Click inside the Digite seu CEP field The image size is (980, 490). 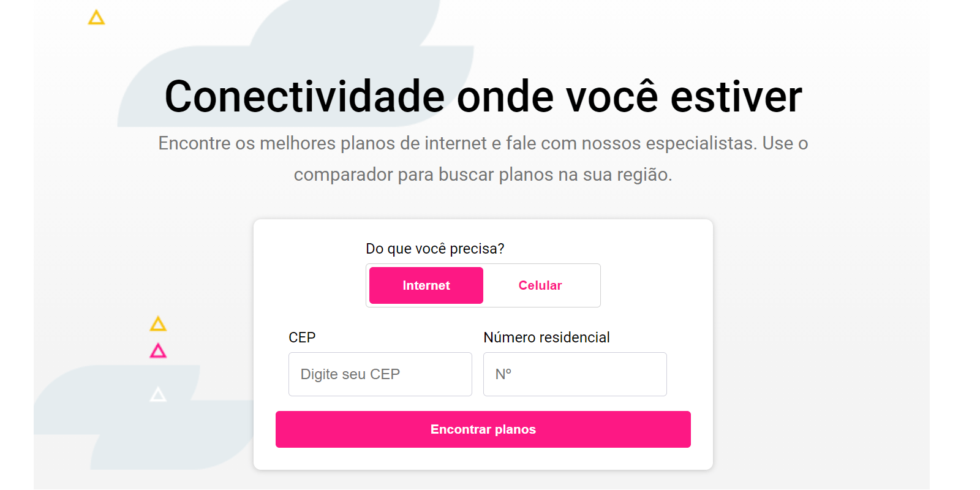tap(380, 374)
